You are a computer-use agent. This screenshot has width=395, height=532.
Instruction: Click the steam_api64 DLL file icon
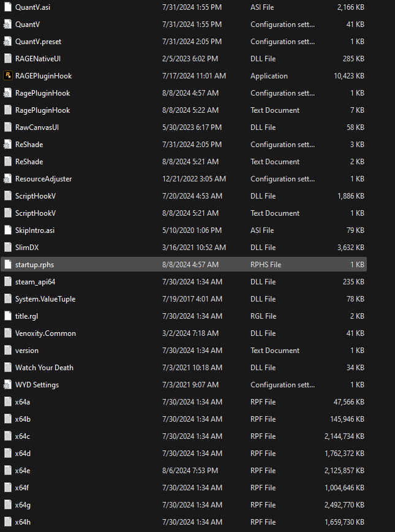(8, 281)
